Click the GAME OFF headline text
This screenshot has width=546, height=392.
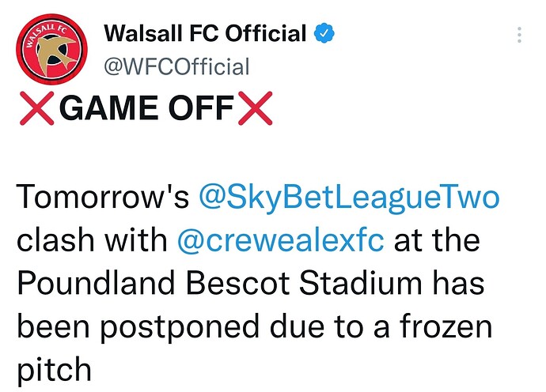[x=146, y=110]
